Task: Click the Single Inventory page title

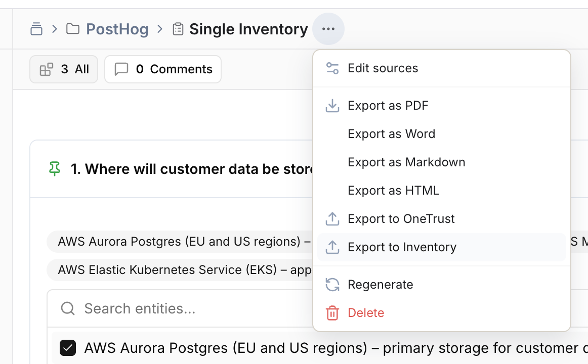Action: pyautogui.click(x=248, y=29)
